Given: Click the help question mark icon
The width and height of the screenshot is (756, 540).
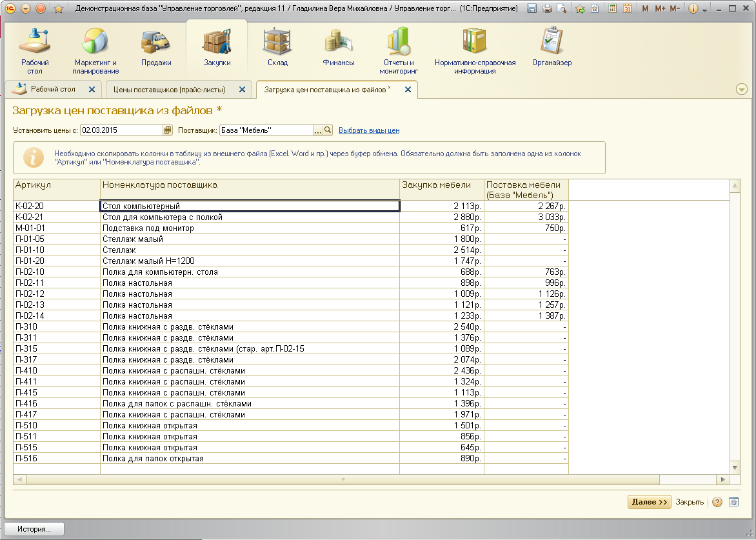Looking at the screenshot, I should click(717, 502).
